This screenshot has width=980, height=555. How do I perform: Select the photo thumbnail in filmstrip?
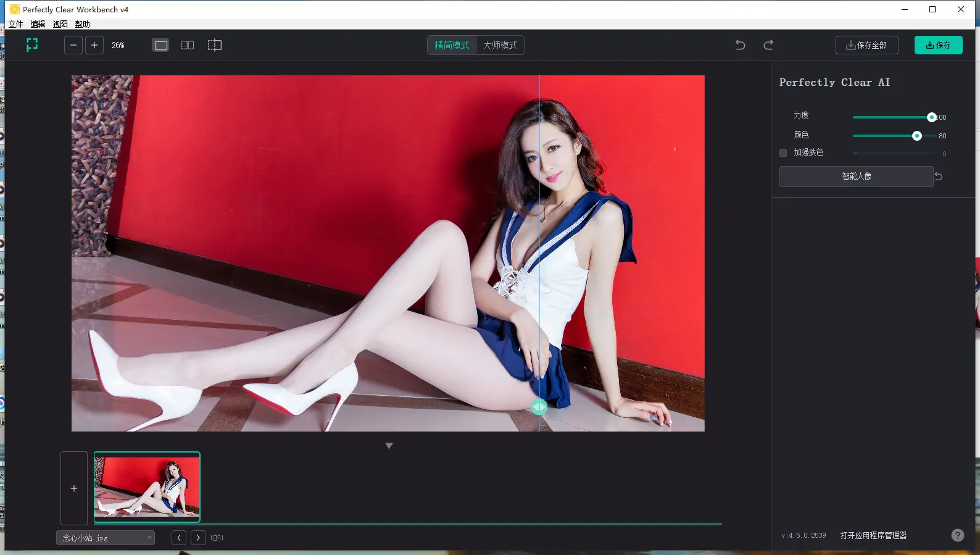tap(147, 487)
